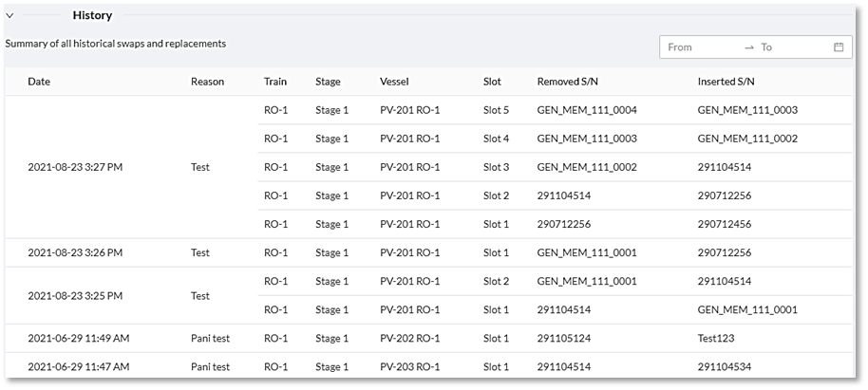Click the History section title
This screenshot has height=390, width=868.
pyautogui.click(x=92, y=16)
